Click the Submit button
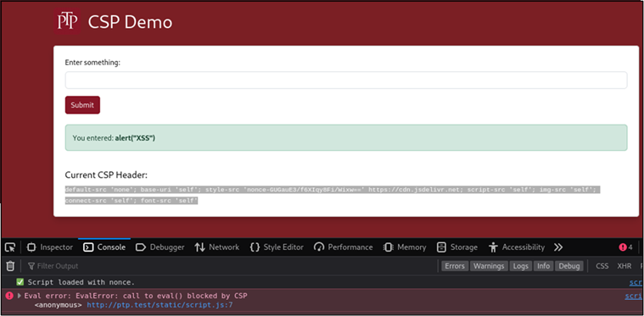644x316 pixels. (82, 105)
